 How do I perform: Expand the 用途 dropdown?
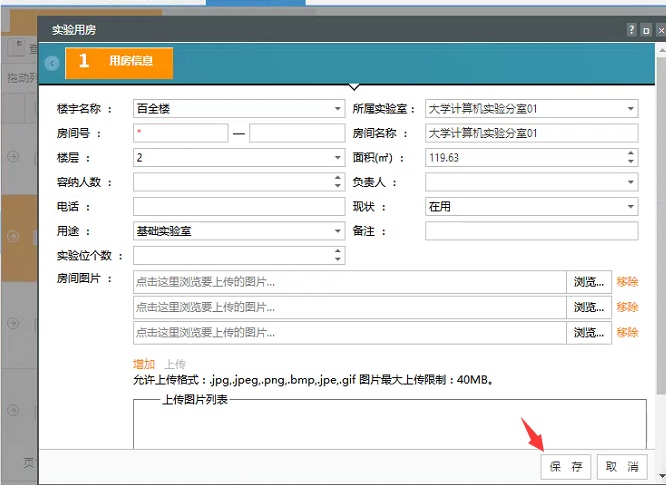(x=338, y=231)
